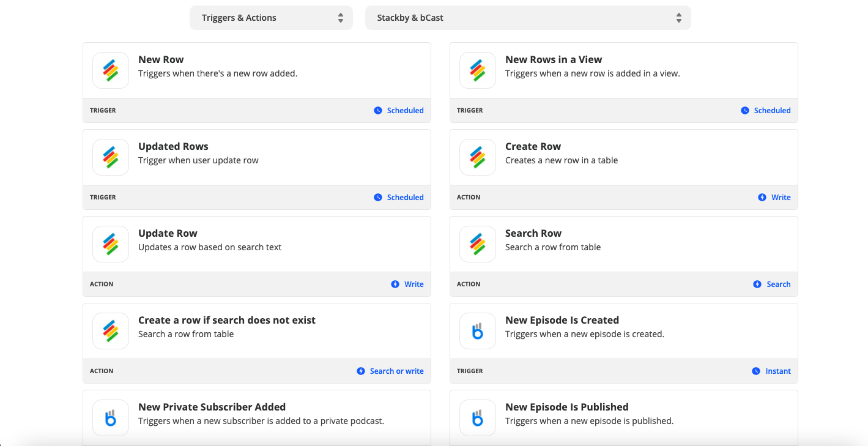Viewport: 868px width, 446px height.
Task: Click the Stackby icon beside New Row
Action: pyautogui.click(x=111, y=70)
